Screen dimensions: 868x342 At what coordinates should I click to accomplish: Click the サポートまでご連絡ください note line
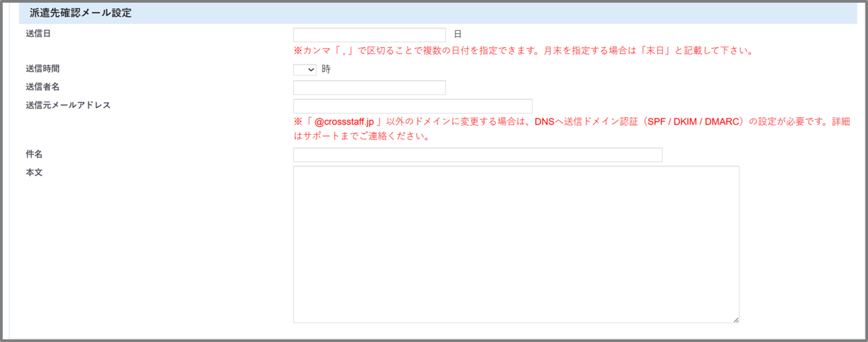[x=362, y=136]
